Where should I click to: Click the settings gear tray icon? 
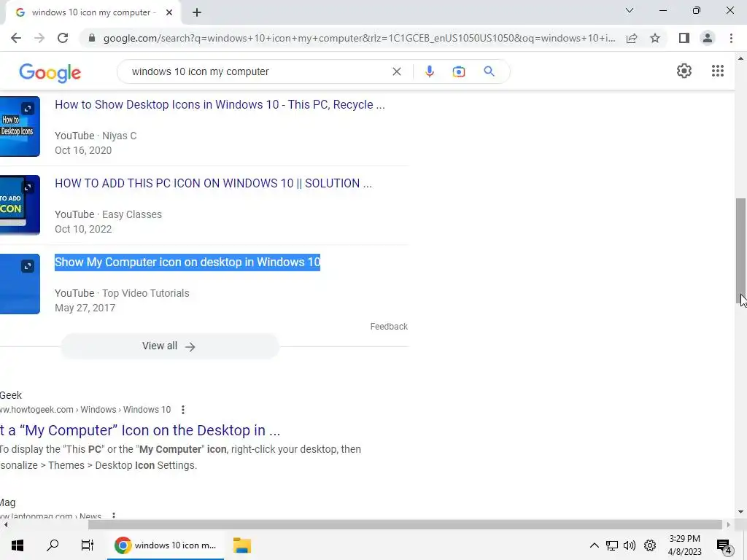point(650,545)
